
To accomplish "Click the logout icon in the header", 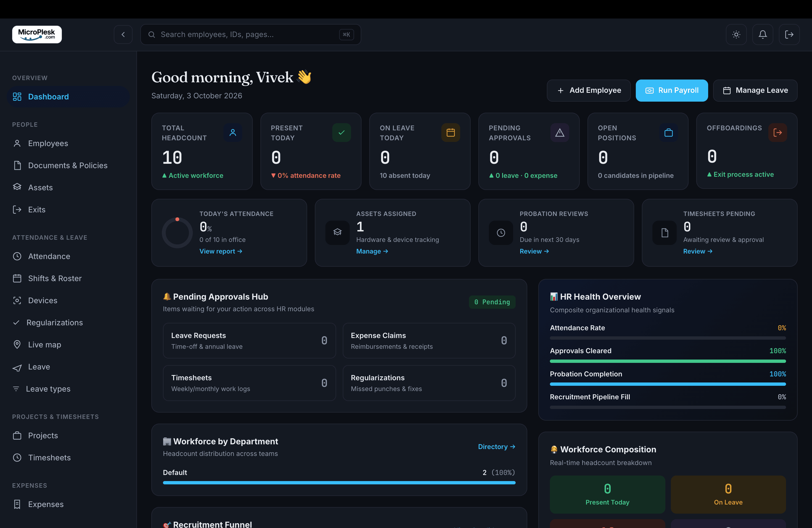I will point(789,35).
